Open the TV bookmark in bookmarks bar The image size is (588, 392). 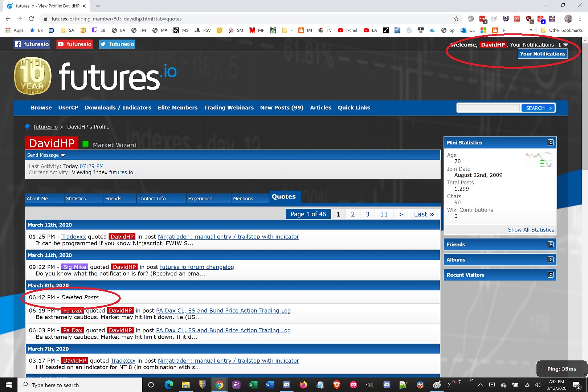325,30
